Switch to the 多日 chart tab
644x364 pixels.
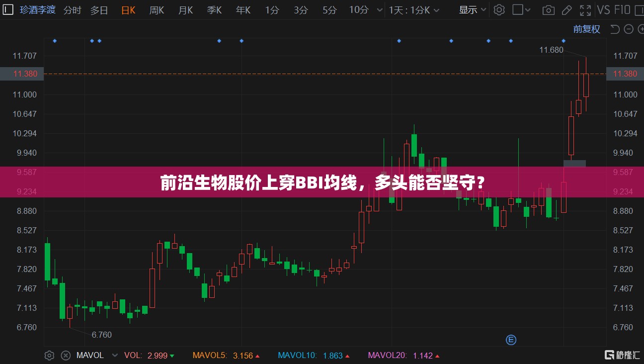[x=99, y=10]
